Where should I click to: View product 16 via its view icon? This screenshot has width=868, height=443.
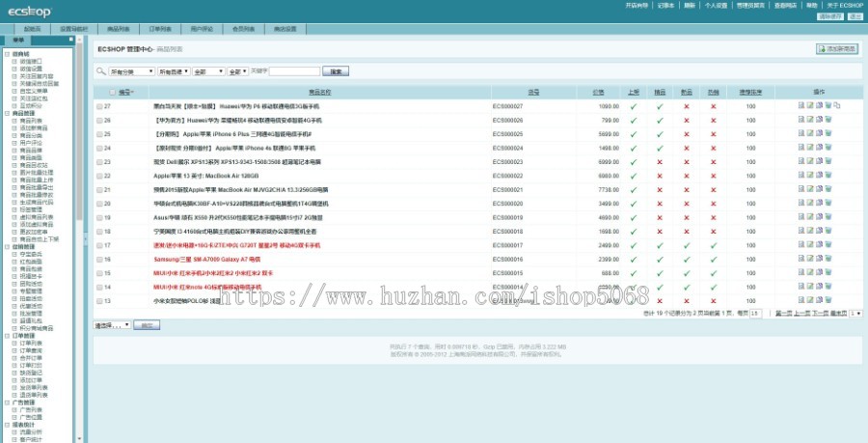(x=801, y=258)
